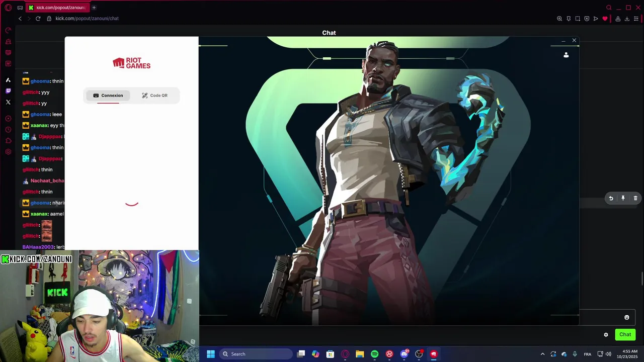
Task: Pin the hovered chat message
Action: pos(623,198)
